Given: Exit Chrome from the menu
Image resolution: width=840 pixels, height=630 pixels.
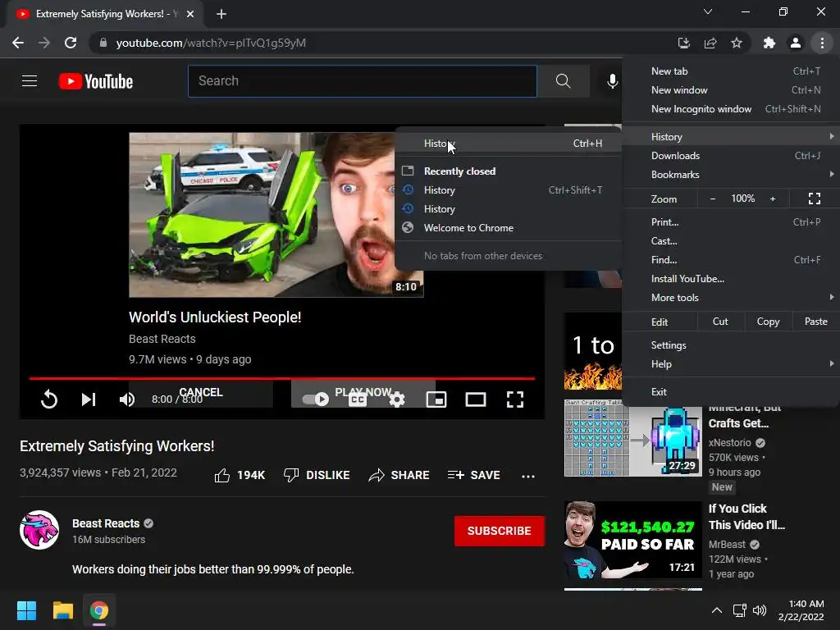Looking at the screenshot, I should [731, 391].
